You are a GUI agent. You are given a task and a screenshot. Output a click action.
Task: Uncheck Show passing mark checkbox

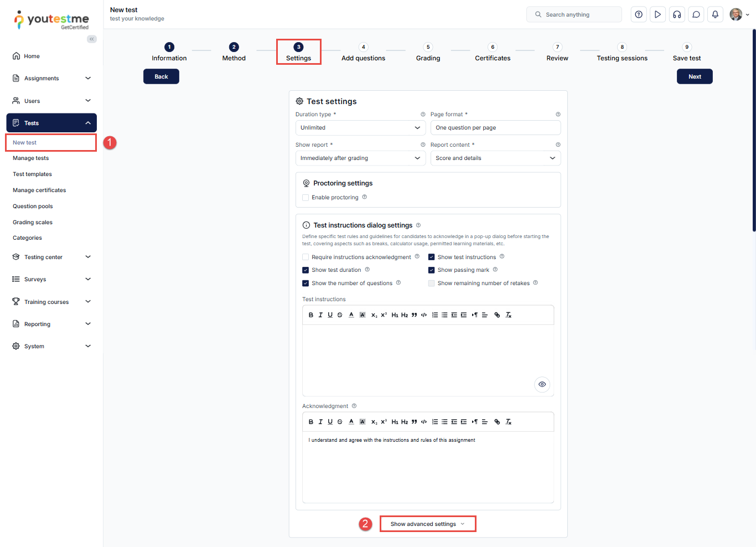[432, 270]
